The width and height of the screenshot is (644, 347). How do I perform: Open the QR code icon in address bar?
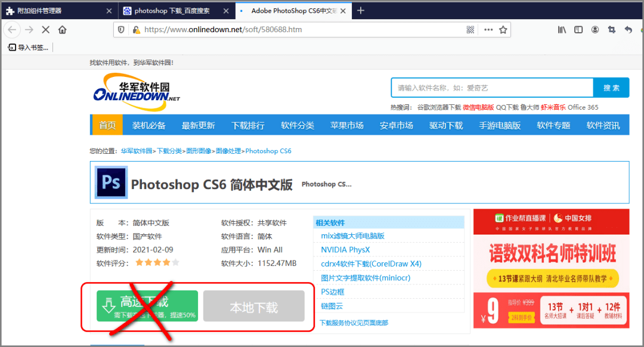(470, 30)
